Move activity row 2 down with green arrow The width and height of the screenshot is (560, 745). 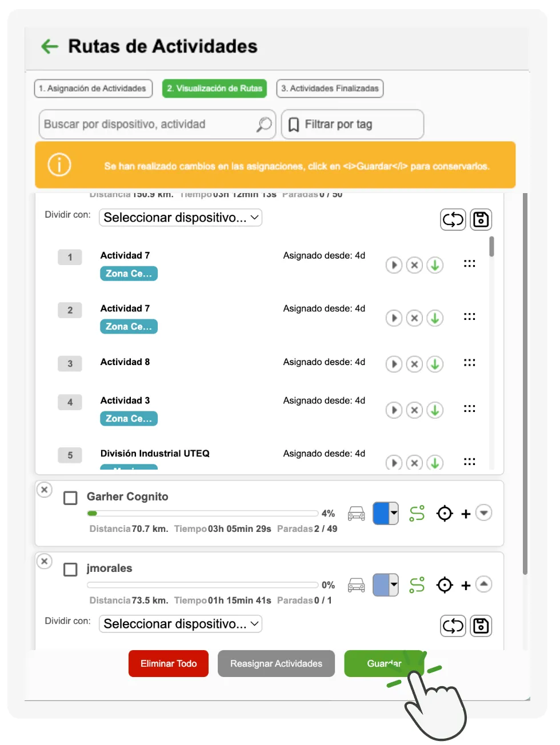(x=435, y=318)
